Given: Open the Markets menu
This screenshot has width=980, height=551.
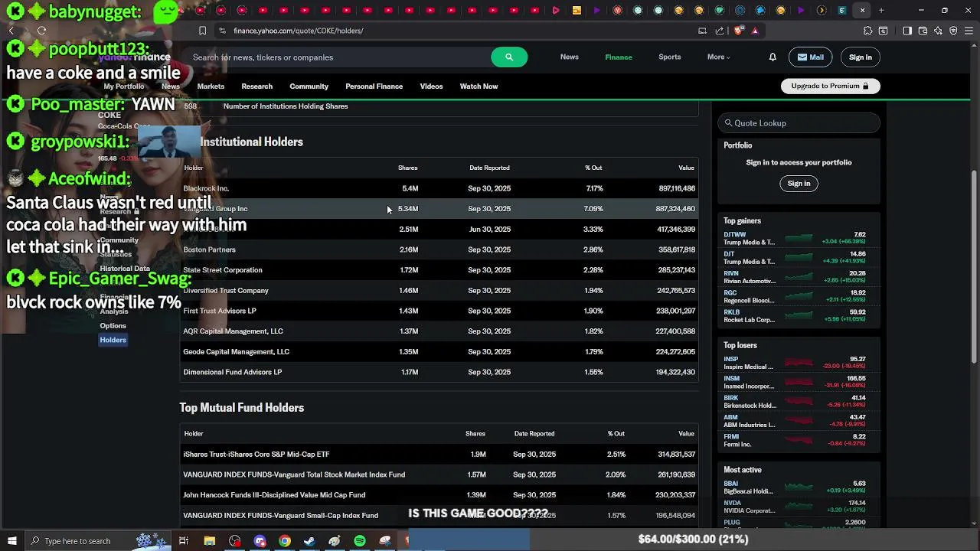Looking at the screenshot, I should 211,86.
